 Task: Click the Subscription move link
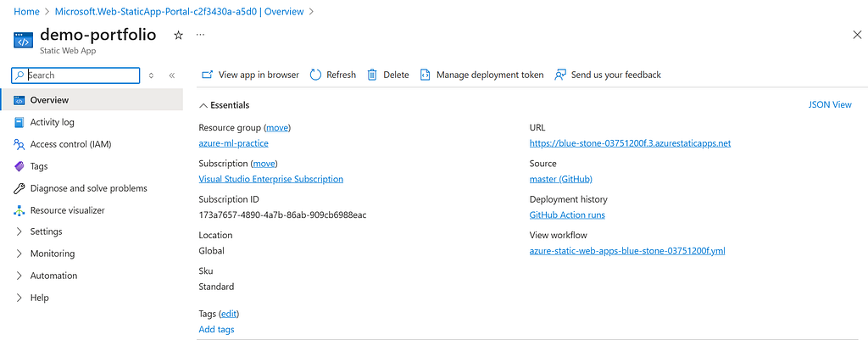(x=264, y=164)
